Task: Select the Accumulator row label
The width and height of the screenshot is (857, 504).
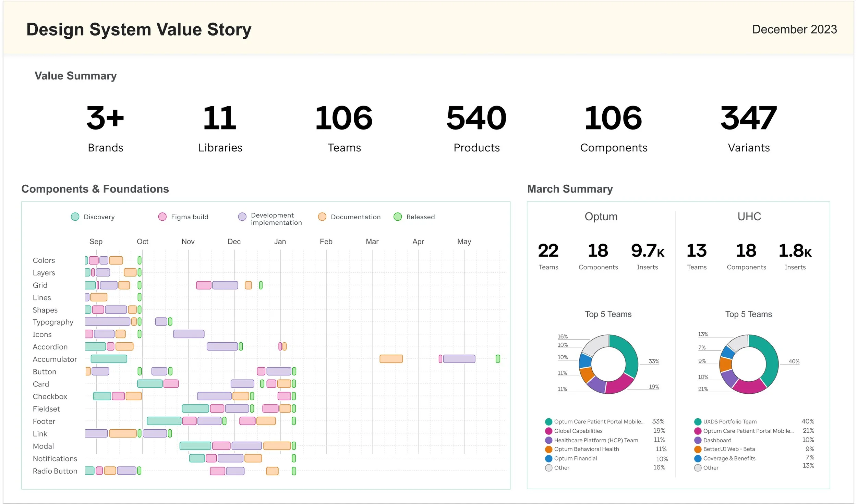Action: [x=55, y=359]
